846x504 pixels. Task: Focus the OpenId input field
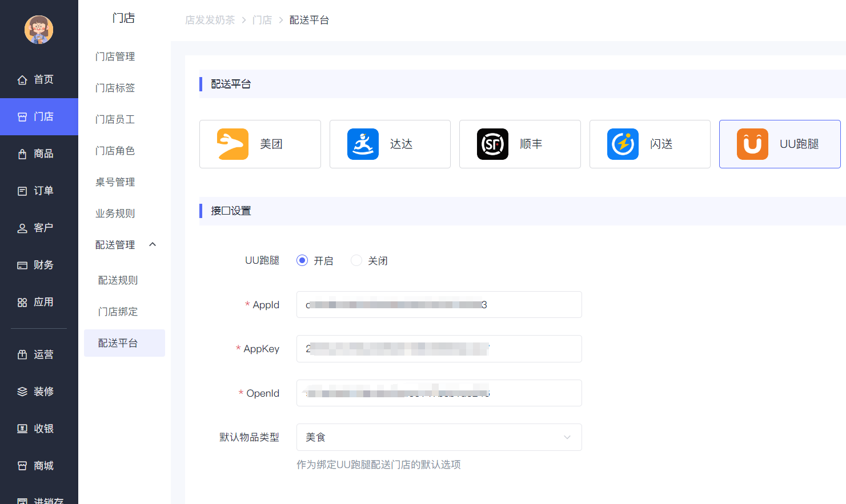point(439,393)
